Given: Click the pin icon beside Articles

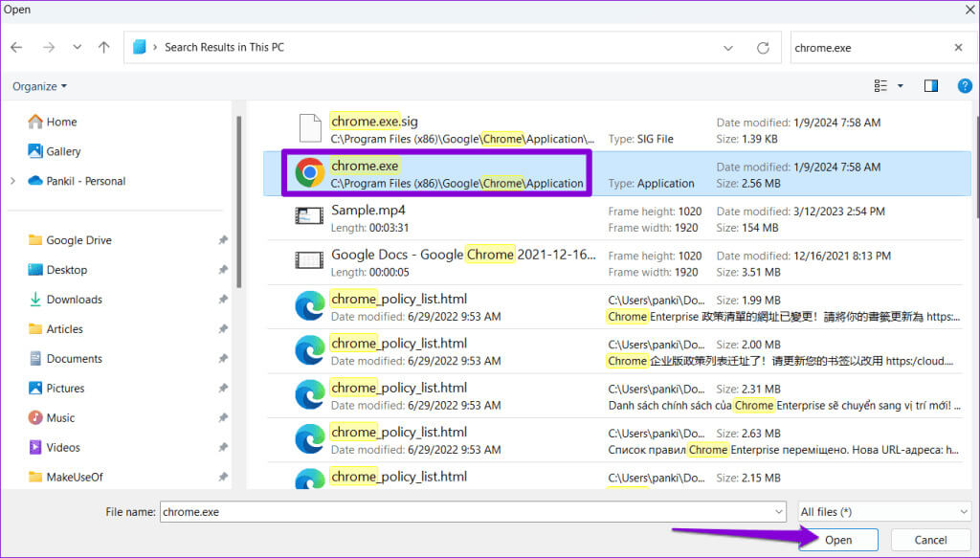Looking at the screenshot, I should (x=222, y=329).
